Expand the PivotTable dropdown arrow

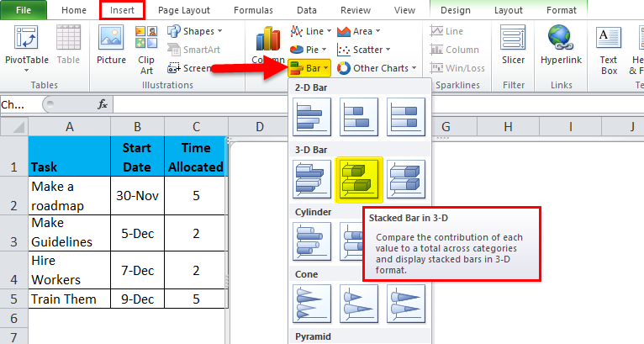click(27, 71)
